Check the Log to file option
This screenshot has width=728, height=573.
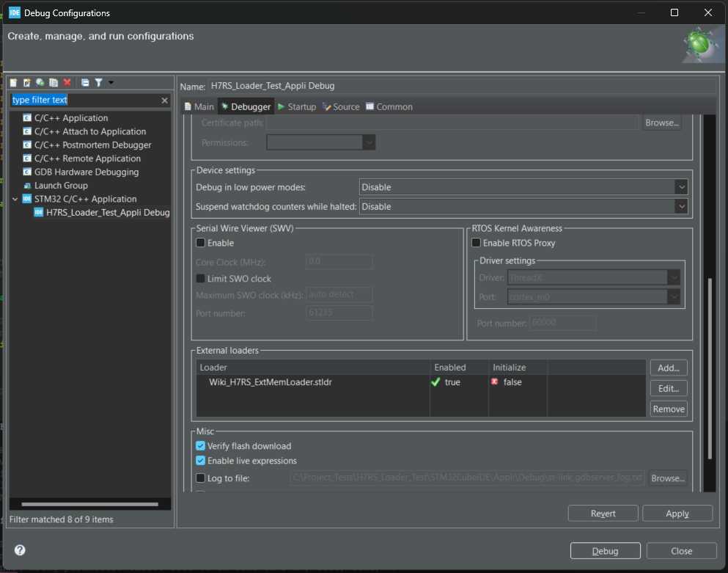tap(201, 478)
